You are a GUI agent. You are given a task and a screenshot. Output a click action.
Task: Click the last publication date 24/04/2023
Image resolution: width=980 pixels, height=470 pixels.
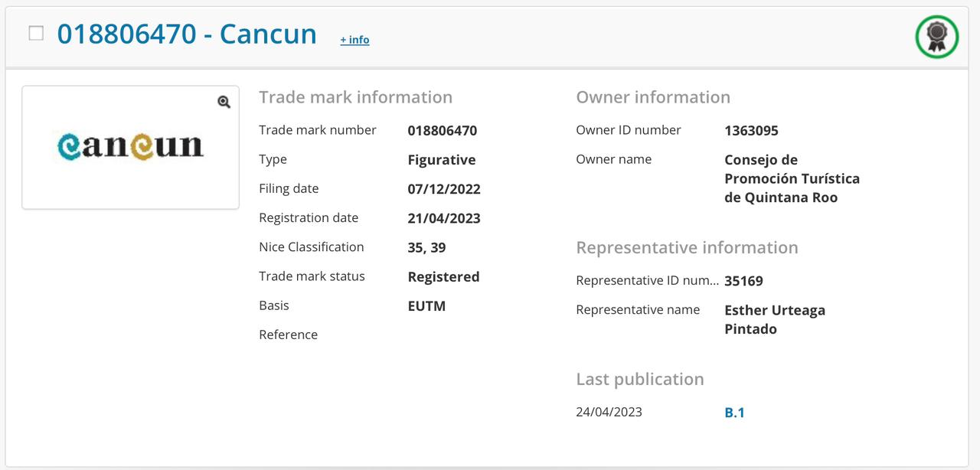pyautogui.click(x=609, y=412)
